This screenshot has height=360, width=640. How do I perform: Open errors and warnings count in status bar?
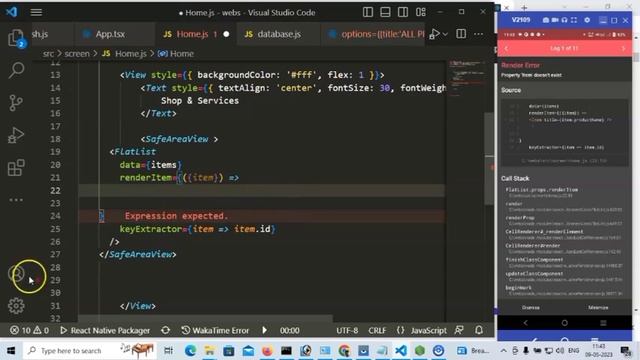tap(29, 330)
